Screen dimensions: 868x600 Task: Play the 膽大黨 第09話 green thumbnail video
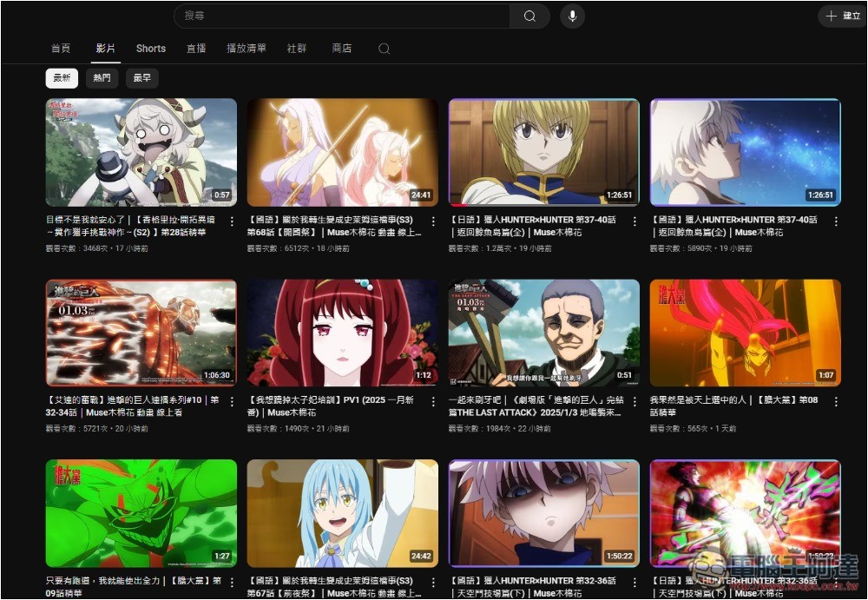tap(141, 513)
